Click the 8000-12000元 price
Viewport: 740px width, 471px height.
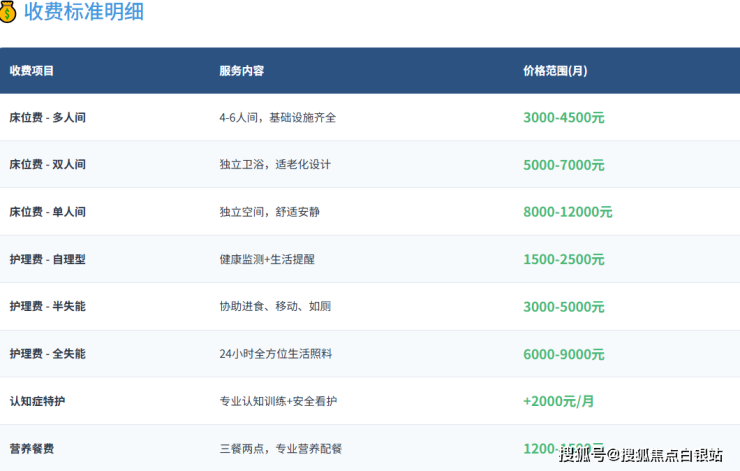point(567,212)
